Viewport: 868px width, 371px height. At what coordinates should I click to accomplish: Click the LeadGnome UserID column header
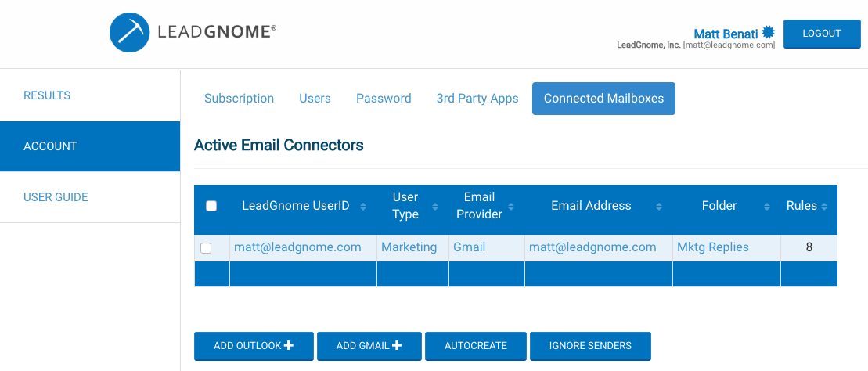[296, 206]
